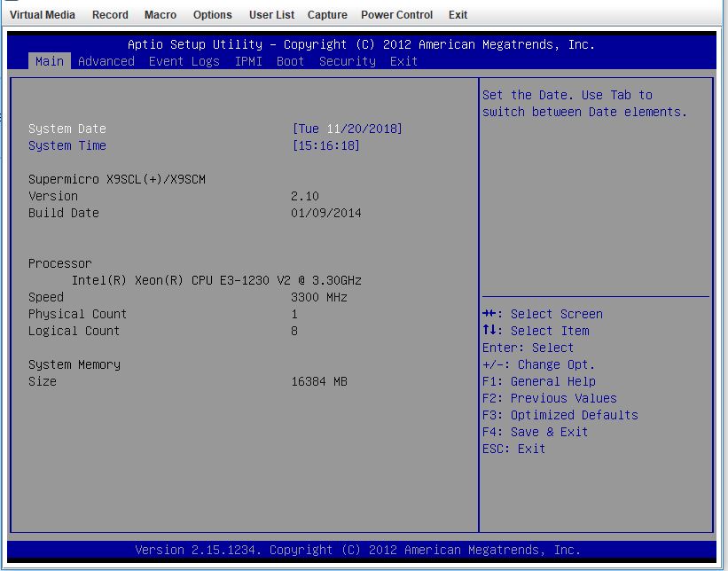
Task: Switch to the Event Logs tab
Action: tap(184, 61)
